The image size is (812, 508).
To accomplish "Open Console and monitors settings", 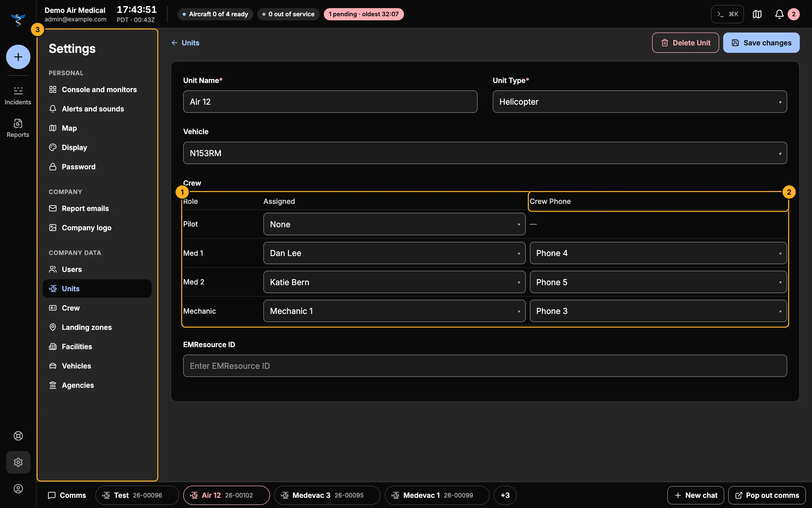I will pos(97,90).
